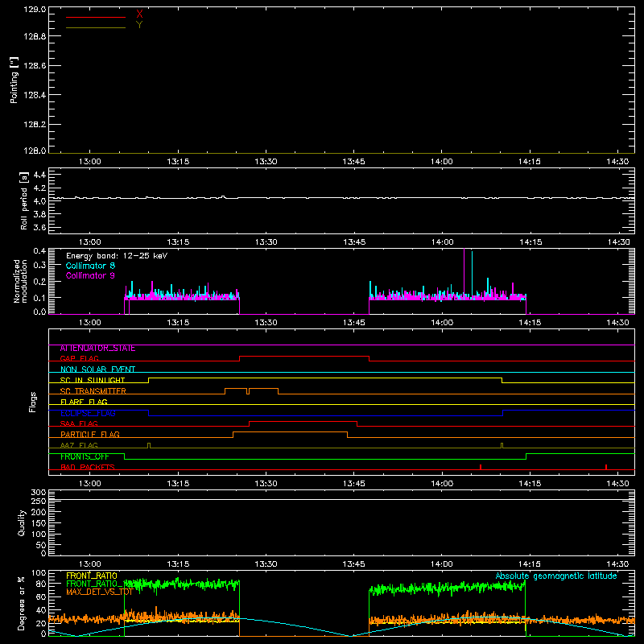Click the FRONTS_OFF flag label
The image size is (644, 644).
pyautogui.click(x=85, y=456)
